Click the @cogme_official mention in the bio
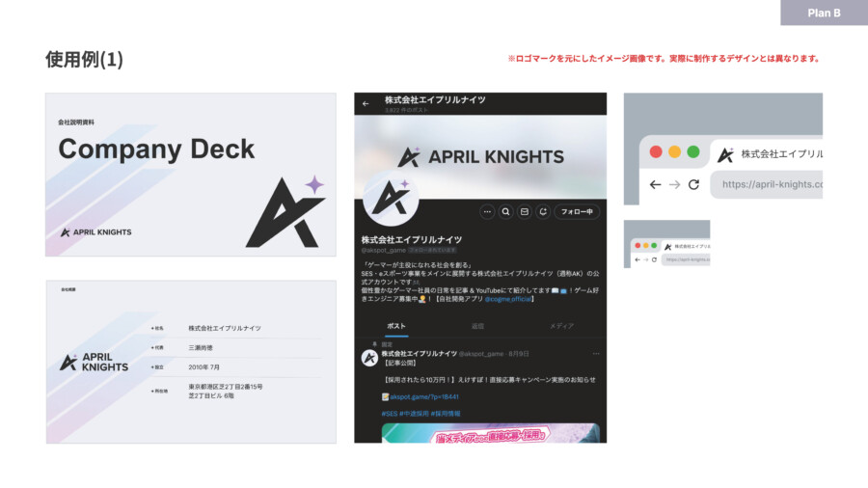 [510, 299]
